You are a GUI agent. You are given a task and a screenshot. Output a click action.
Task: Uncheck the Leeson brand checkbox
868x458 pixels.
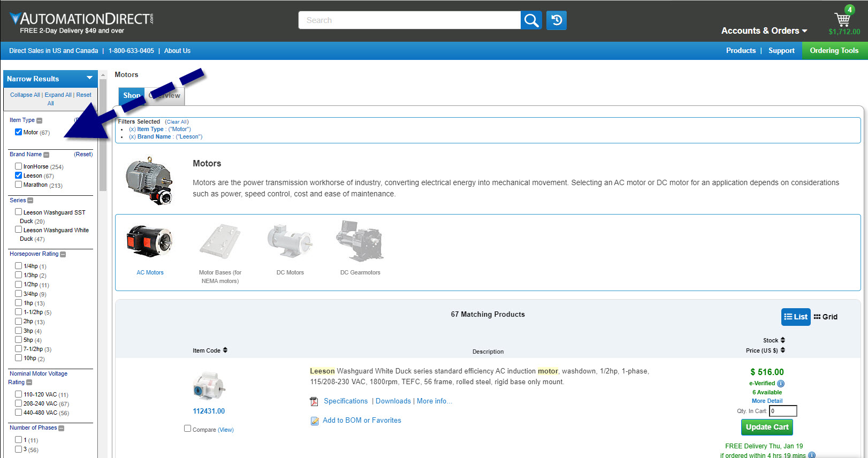pyautogui.click(x=19, y=175)
